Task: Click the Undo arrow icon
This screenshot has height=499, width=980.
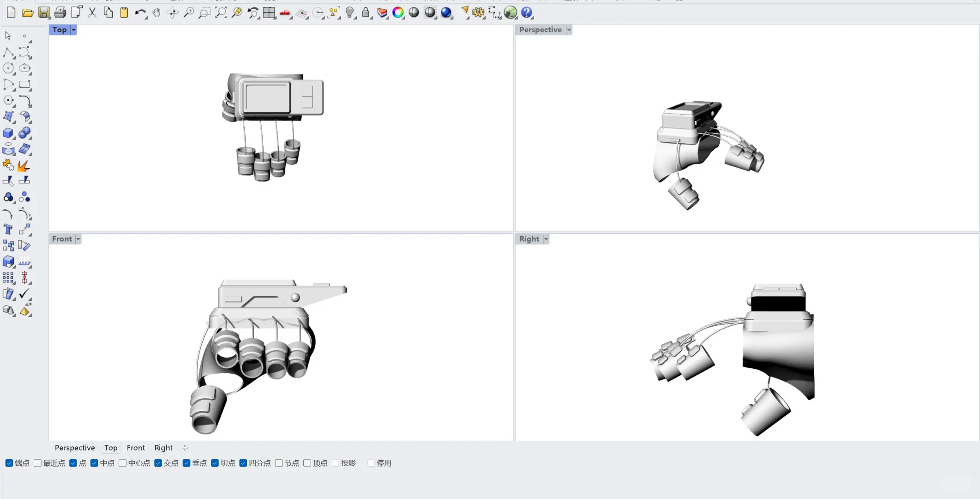Action: coord(140,12)
